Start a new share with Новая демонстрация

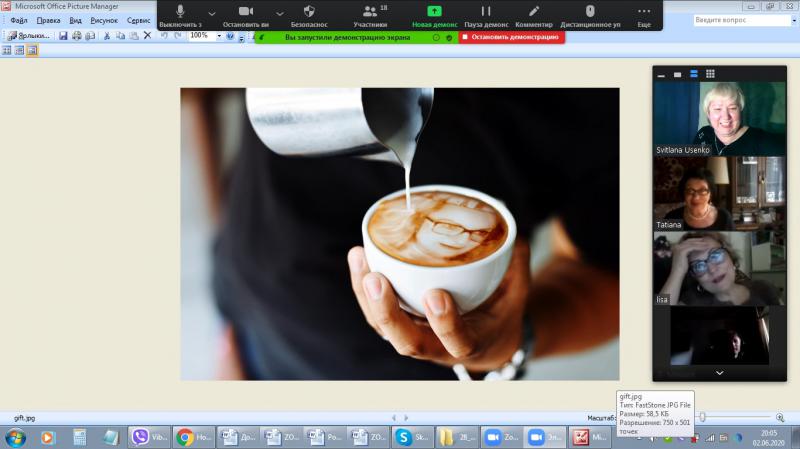tap(434, 15)
